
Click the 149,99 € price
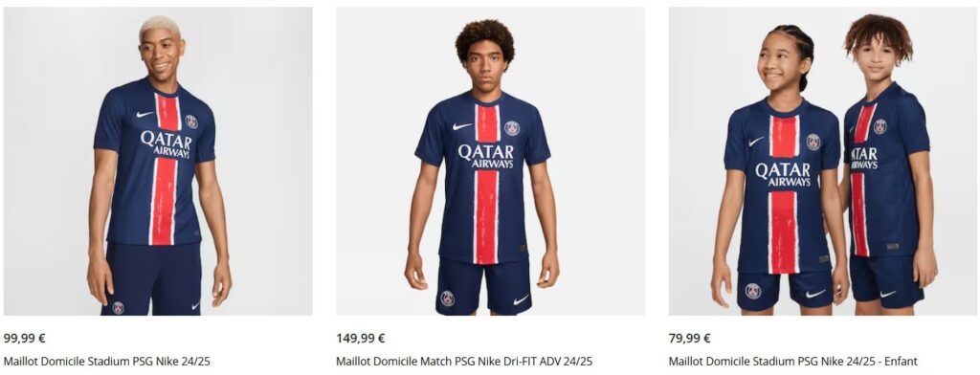[360, 339]
